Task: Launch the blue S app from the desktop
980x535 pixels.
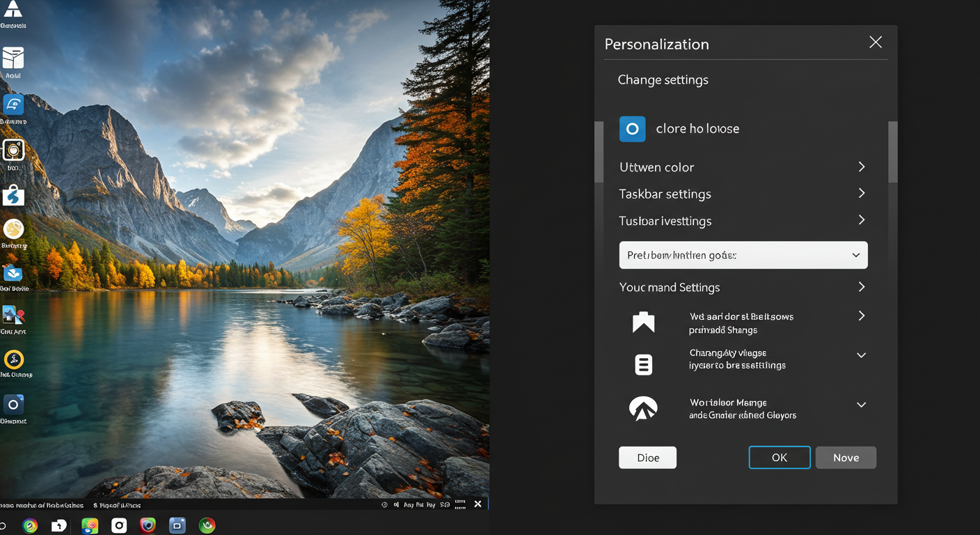Action: (x=14, y=195)
